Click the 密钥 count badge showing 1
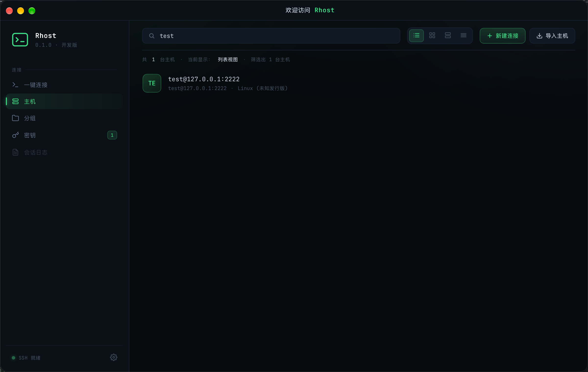 112,135
